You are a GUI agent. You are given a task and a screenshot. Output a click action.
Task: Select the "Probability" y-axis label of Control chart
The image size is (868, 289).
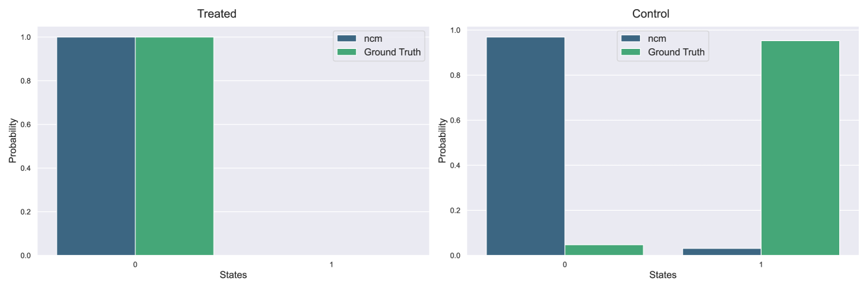[442, 140]
